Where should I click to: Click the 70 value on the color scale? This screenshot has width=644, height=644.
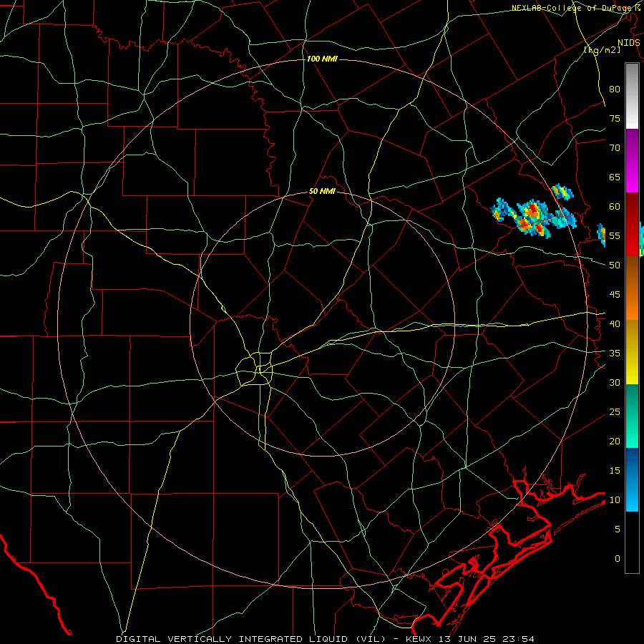615,148
